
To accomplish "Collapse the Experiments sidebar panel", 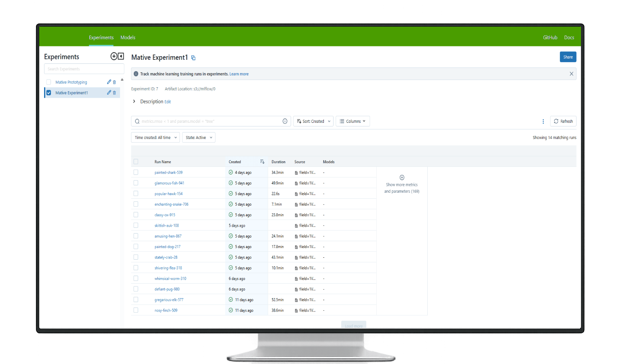I will [x=120, y=56].
